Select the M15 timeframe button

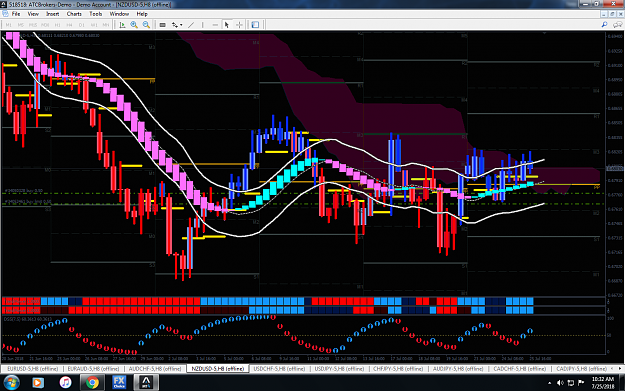point(33,25)
